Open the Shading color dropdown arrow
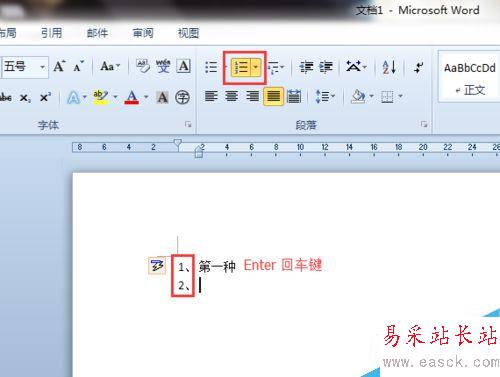 pyautogui.click(x=372, y=97)
